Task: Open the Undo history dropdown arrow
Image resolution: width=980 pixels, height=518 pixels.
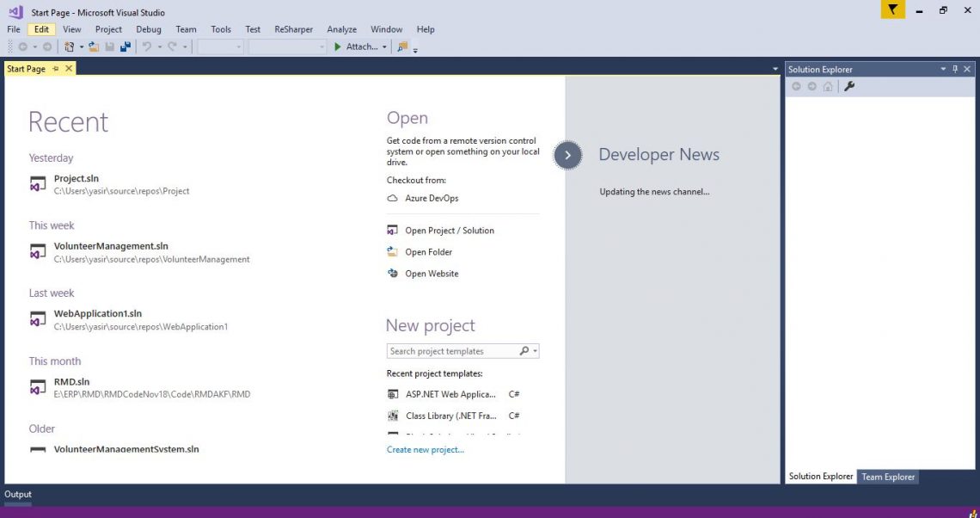Action: click(159, 47)
